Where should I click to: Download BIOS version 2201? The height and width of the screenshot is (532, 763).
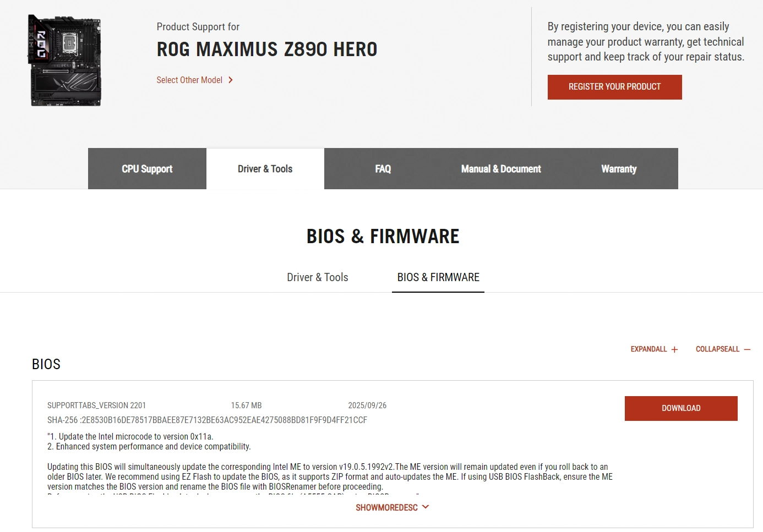(x=681, y=408)
